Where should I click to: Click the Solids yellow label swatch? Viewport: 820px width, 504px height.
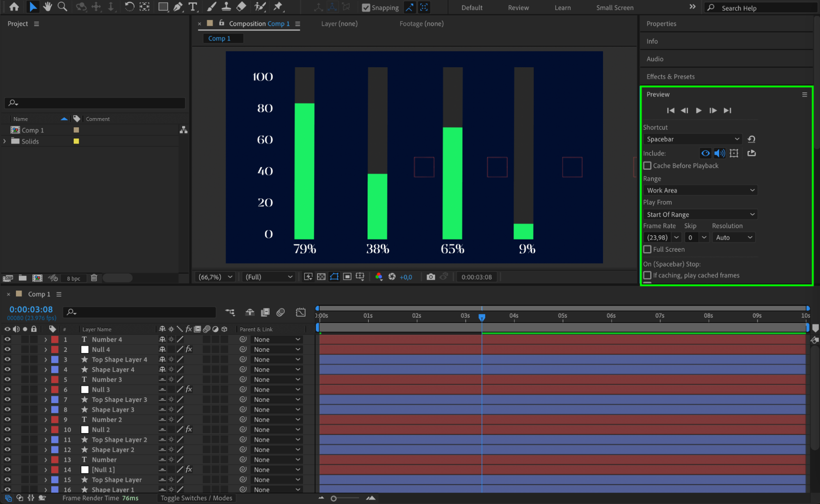[x=76, y=141]
